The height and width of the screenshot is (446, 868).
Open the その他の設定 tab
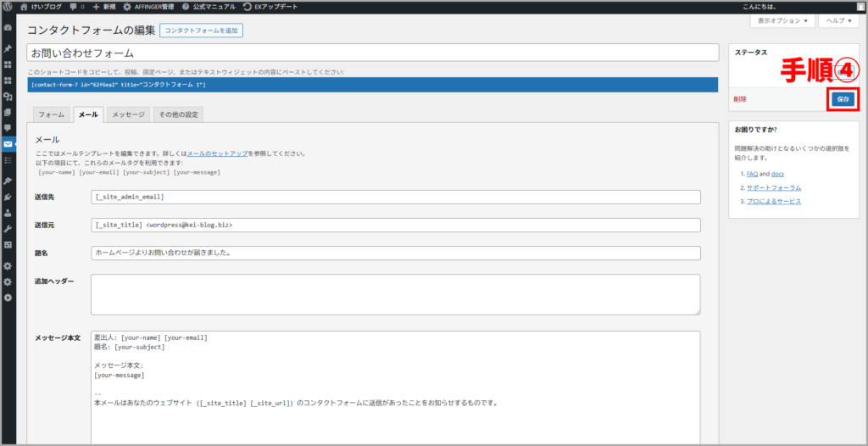pyautogui.click(x=179, y=114)
